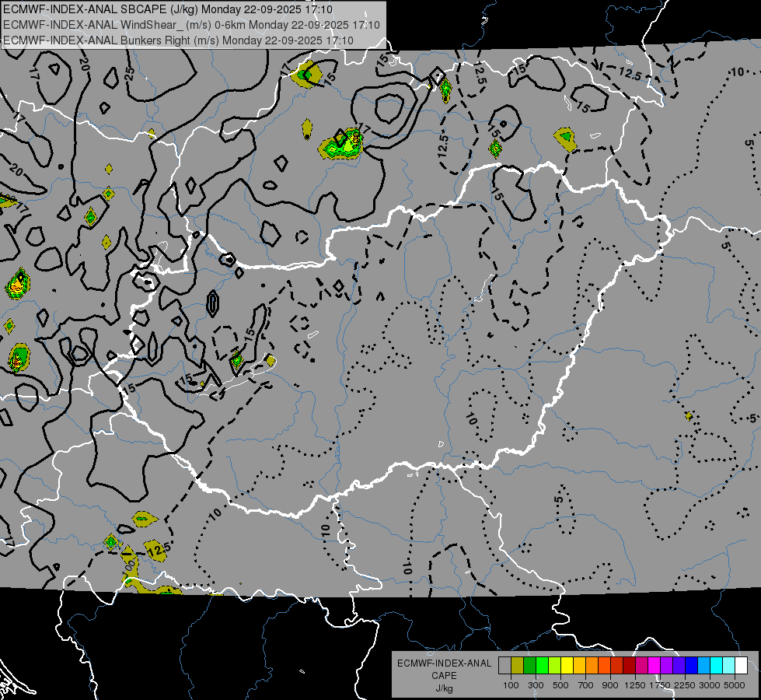Select the dark blue legend swatch
This screenshot has width=761, height=700.
pos(691,665)
